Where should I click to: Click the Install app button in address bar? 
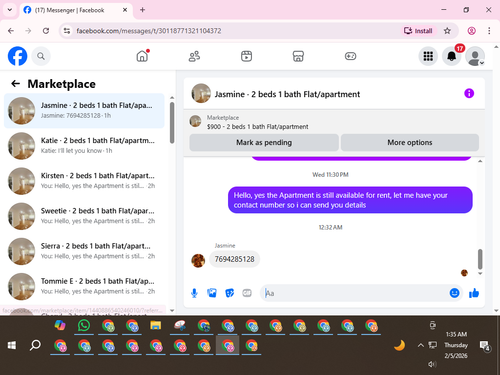(x=418, y=31)
